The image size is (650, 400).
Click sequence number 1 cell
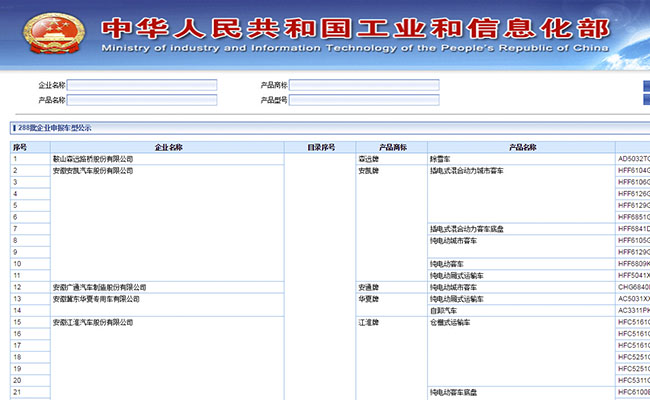pos(30,159)
